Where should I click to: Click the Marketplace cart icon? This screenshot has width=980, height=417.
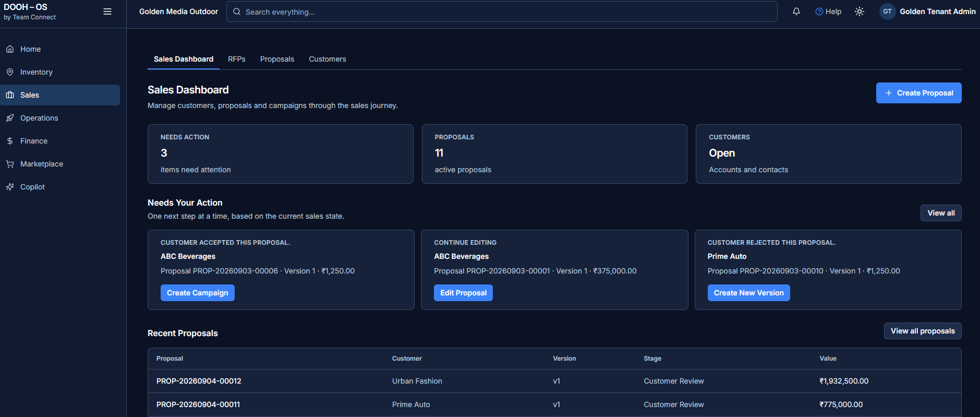point(10,164)
